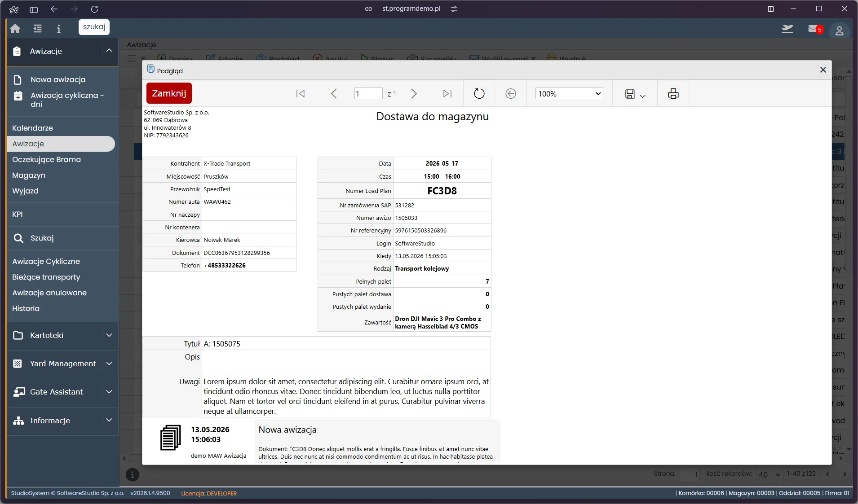Image resolution: width=858 pixels, height=504 pixels.
Task: Open Awizacje Cykliczne
Action: click(46, 261)
